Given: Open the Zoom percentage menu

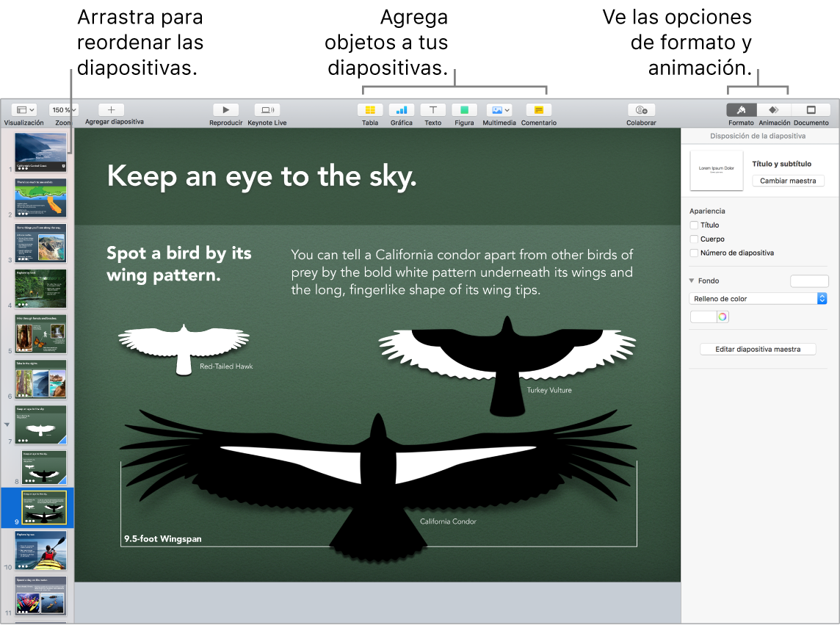Looking at the screenshot, I should coord(63,109).
